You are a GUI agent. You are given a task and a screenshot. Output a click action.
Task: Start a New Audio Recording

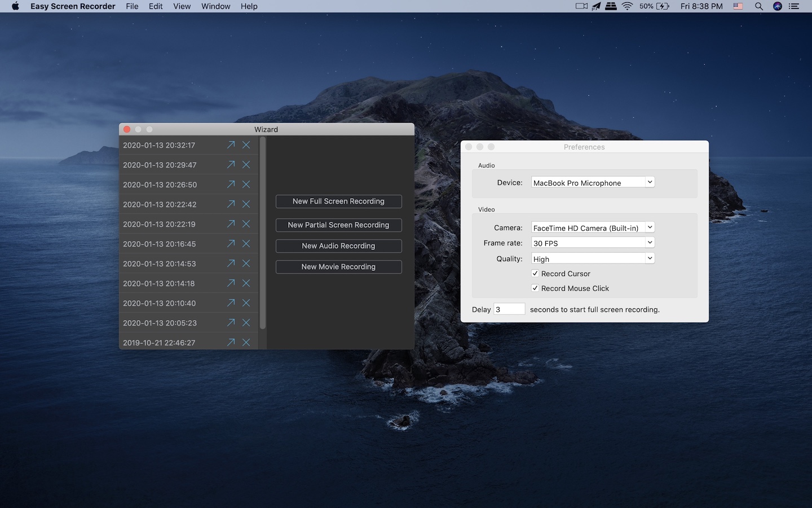click(x=338, y=246)
